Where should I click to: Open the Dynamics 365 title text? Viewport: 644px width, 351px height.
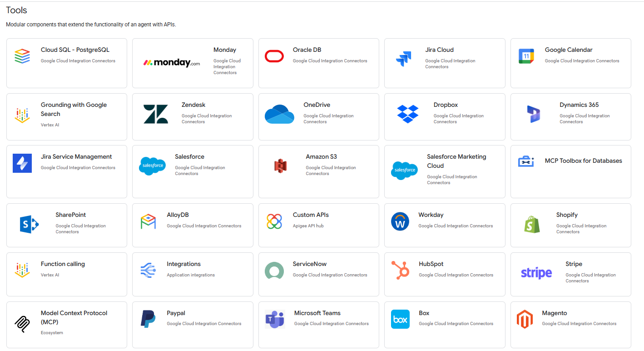click(x=579, y=105)
